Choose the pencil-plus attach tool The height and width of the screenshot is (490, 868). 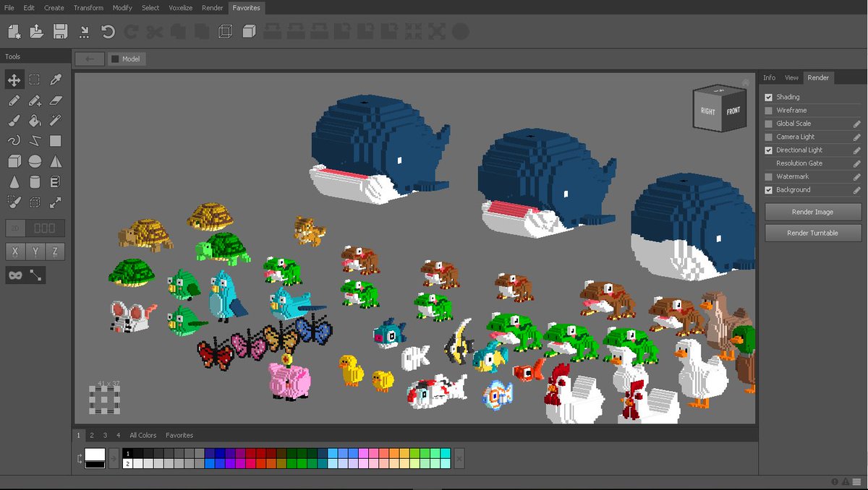click(x=35, y=100)
